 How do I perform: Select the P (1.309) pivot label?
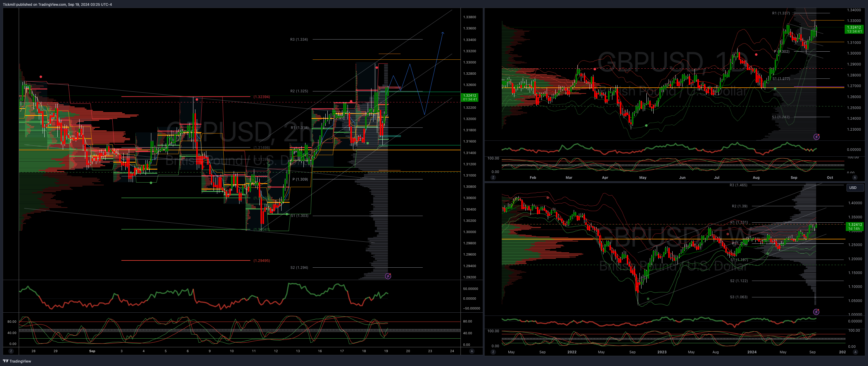pos(300,179)
